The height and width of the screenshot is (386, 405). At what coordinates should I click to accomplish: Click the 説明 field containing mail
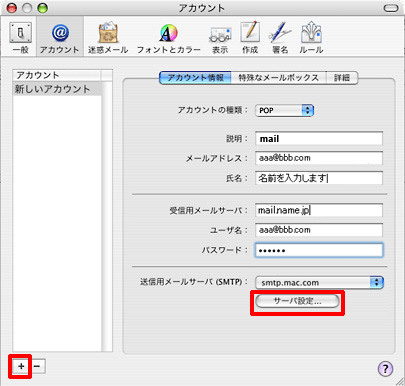(x=319, y=138)
